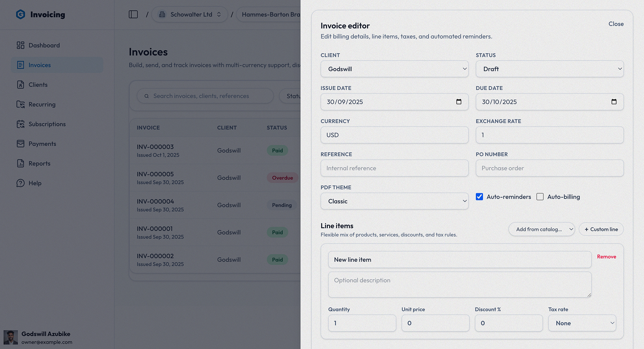Click the Invoicing app logo icon
This screenshot has height=349, width=644.
(x=21, y=15)
